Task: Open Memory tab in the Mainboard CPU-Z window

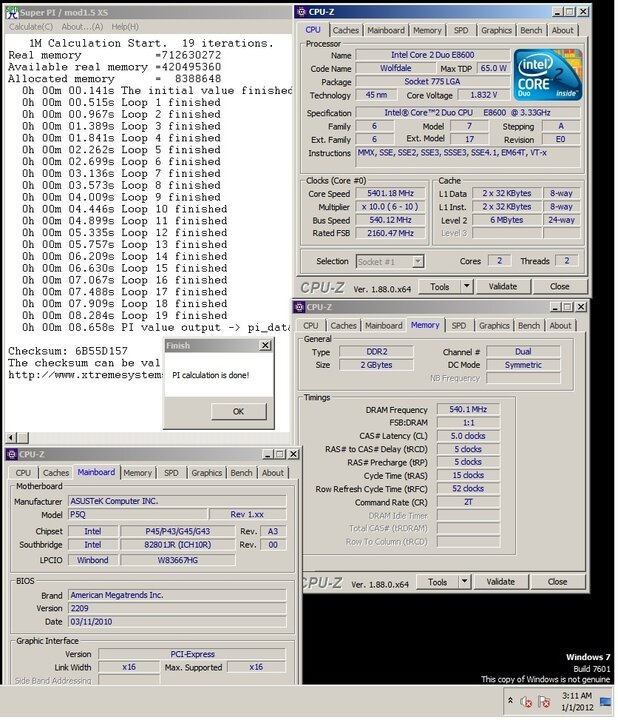Action: click(137, 473)
